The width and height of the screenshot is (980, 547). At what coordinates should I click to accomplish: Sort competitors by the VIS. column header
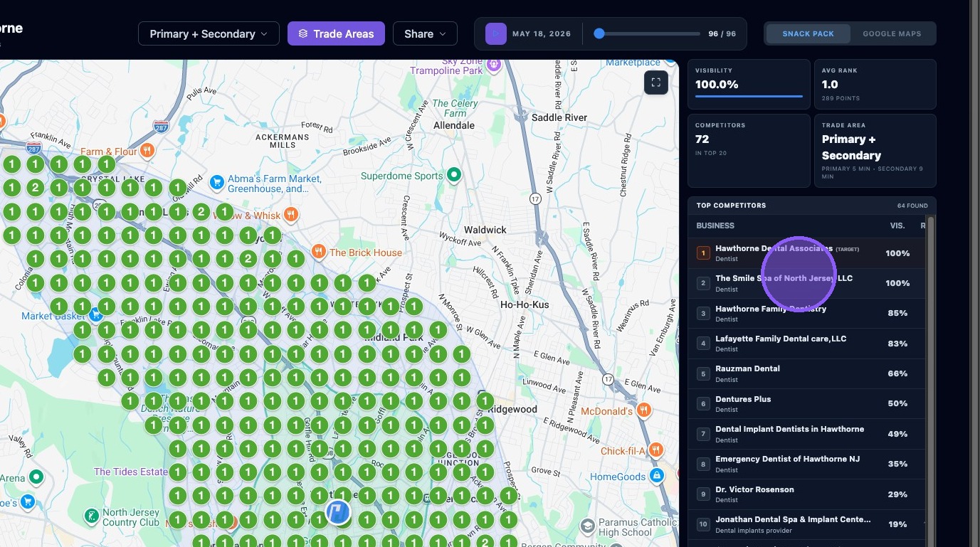tap(897, 225)
